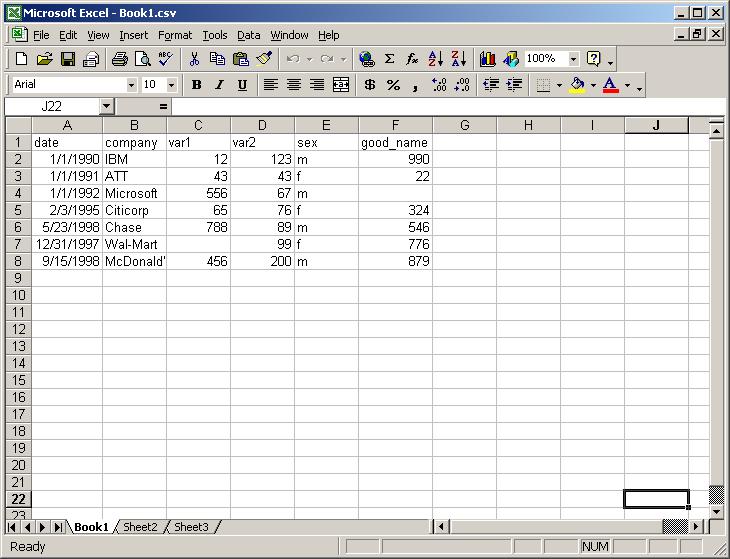Apply yellow Fill Color bucket
This screenshot has width=730, height=559.
point(578,85)
